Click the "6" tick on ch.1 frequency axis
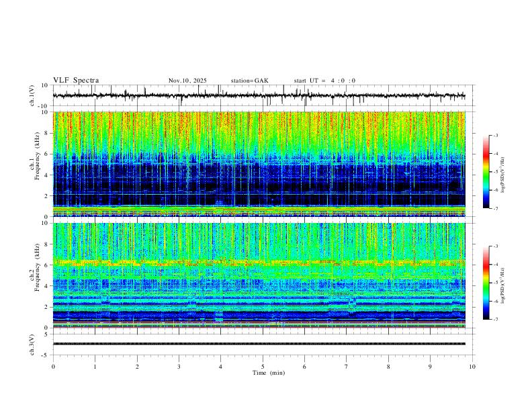This screenshot has width=532, height=411. [46, 154]
